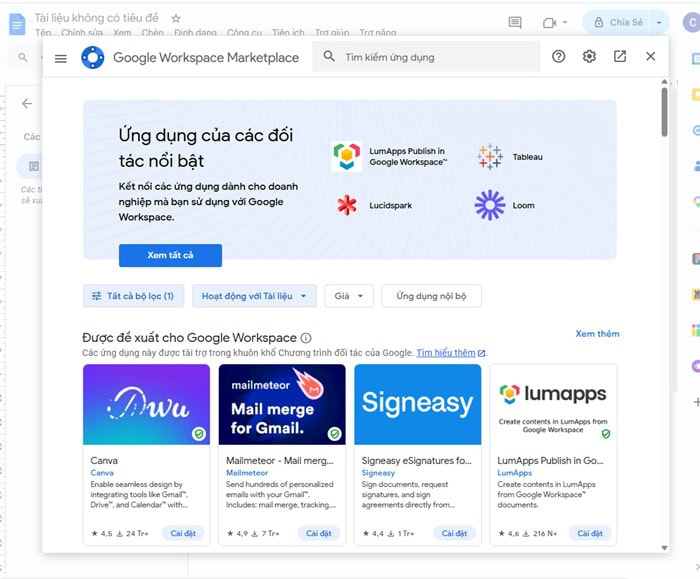Open Marketplace in a new window icon
The width and height of the screenshot is (700, 579).
pyautogui.click(x=620, y=57)
